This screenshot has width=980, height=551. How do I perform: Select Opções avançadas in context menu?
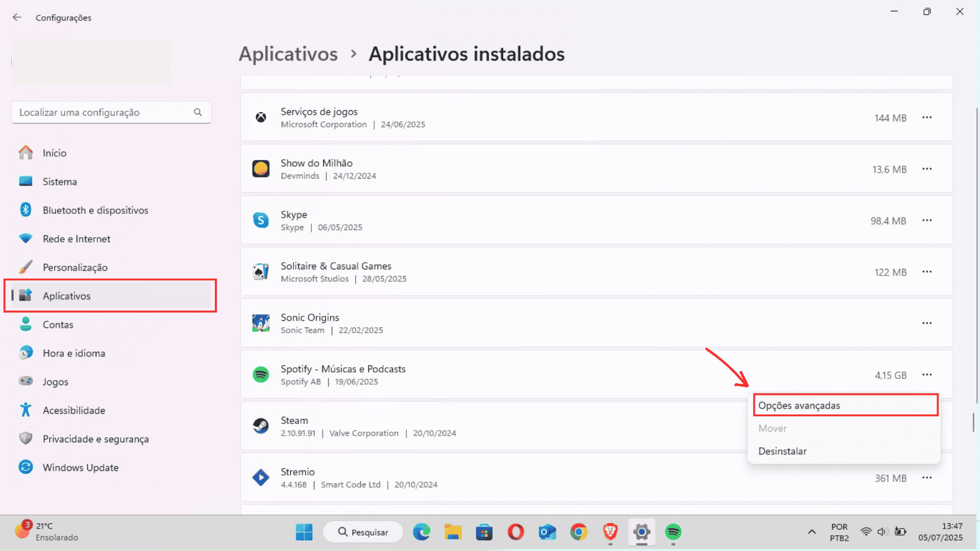pyautogui.click(x=845, y=405)
